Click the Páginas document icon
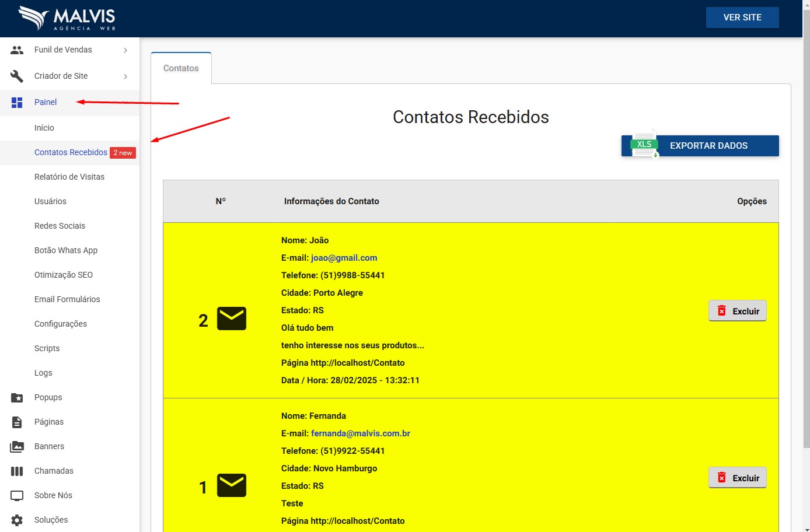Viewport: 810px width, 532px height. [17, 422]
